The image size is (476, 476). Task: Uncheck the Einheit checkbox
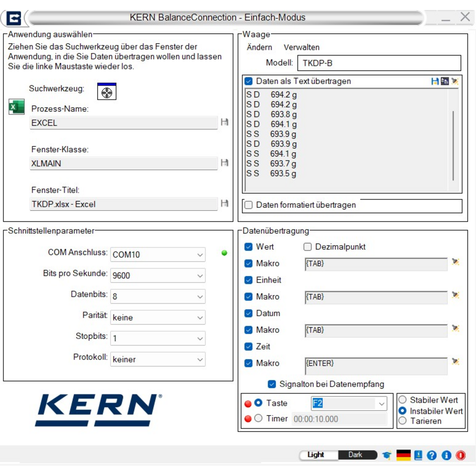click(248, 280)
